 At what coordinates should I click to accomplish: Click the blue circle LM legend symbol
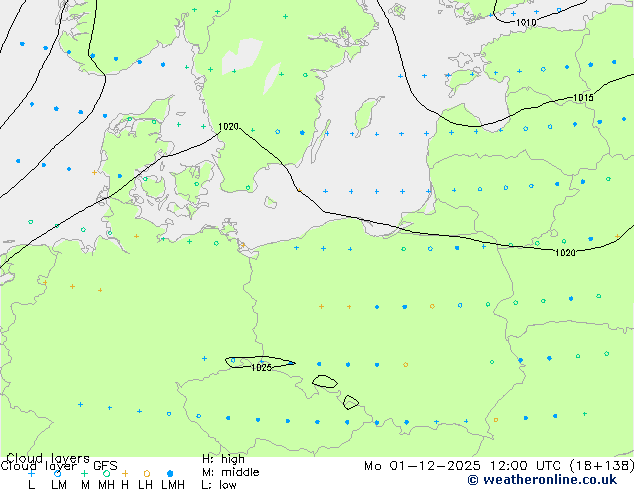(58, 473)
